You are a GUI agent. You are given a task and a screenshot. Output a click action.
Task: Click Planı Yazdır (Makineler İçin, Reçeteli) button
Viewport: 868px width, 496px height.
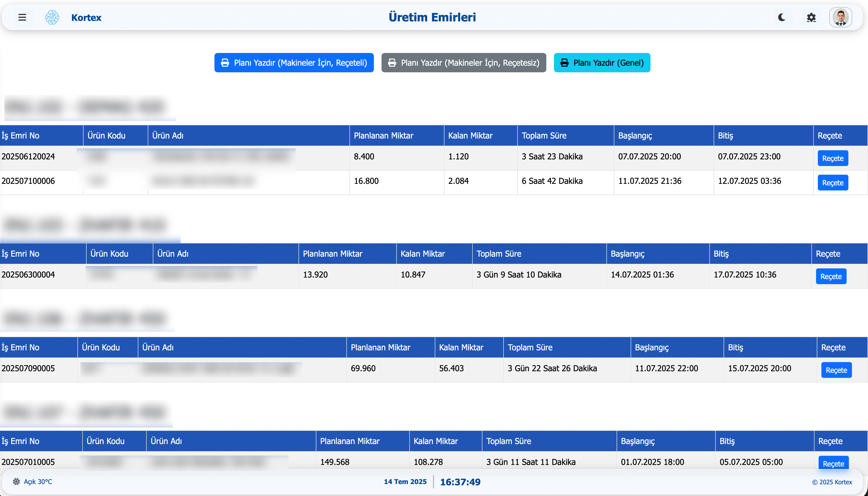(x=294, y=63)
